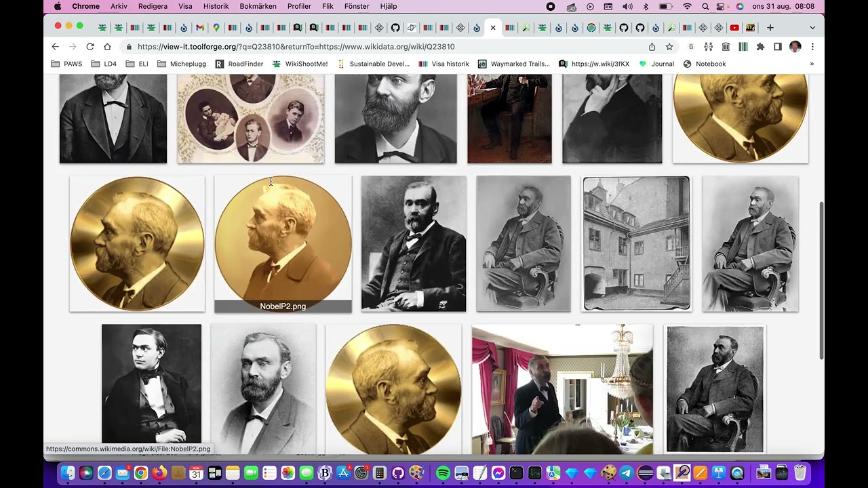This screenshot has width=868, height=488.
Task: Open the family portrait collage thumbnail
Action: [250, 119]
